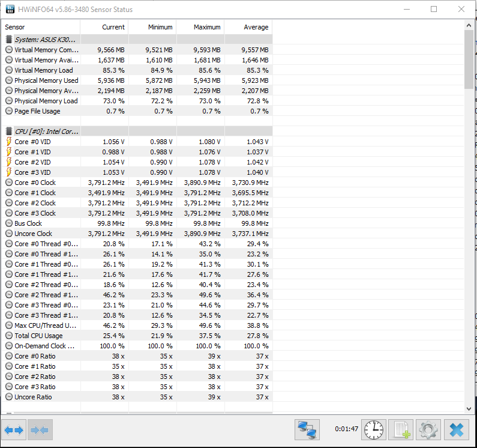Click the Minimum column header
The image size is (477, 448).
pyautogui.click(x=152, y=27)
